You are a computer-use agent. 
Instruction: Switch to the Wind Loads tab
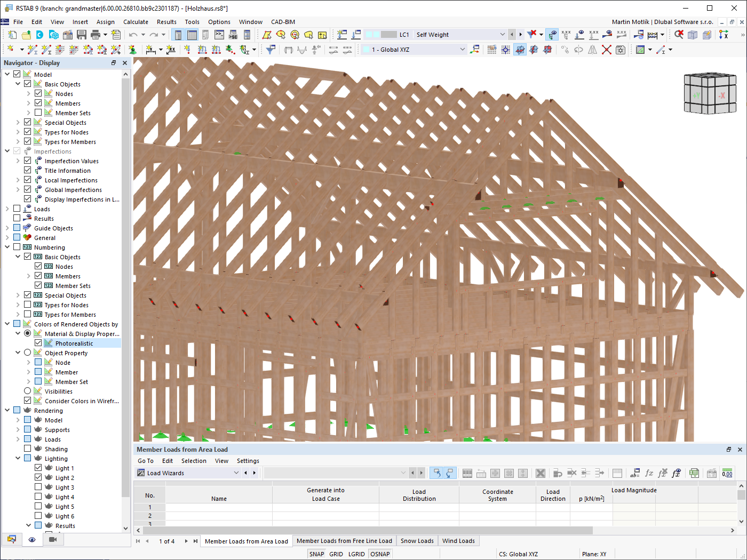pyautogui.click(x=458, y=541)
